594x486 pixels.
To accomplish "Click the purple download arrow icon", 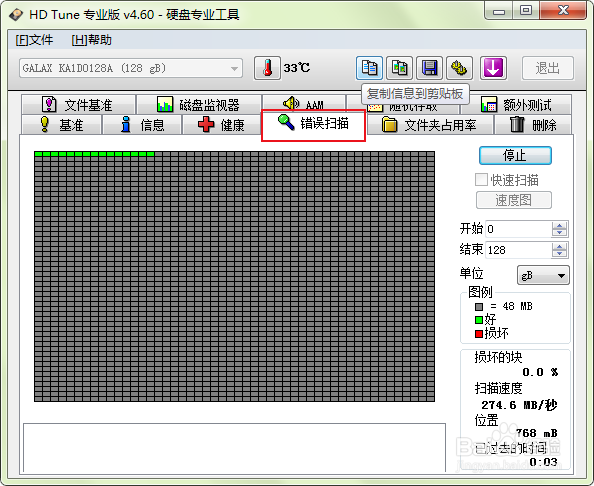I will click(493, 68).
